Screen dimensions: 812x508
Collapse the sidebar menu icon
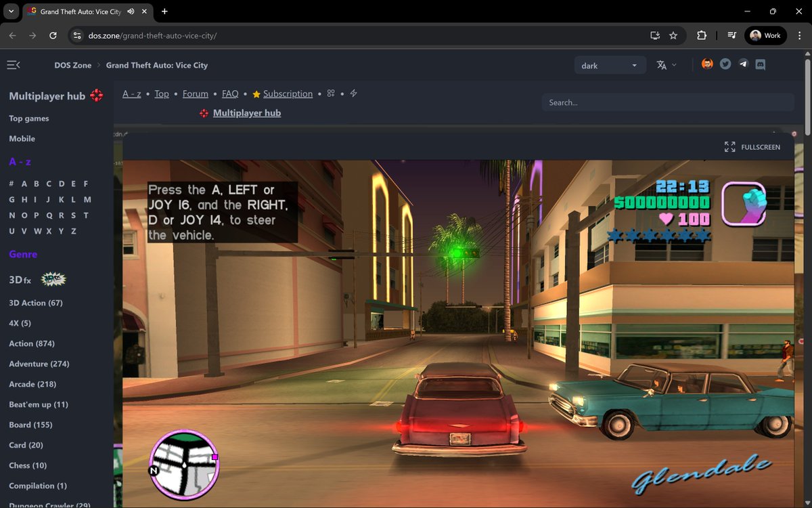(13, 65)
